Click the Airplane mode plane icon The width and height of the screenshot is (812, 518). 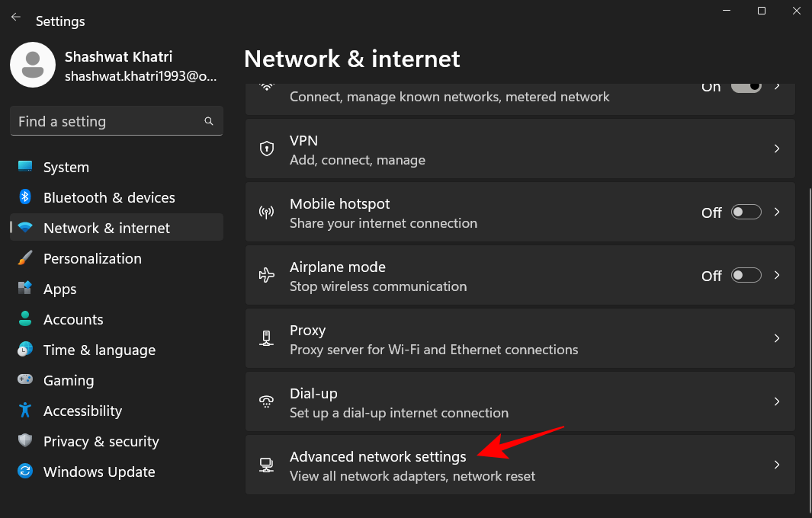click(x=267, y=276)
